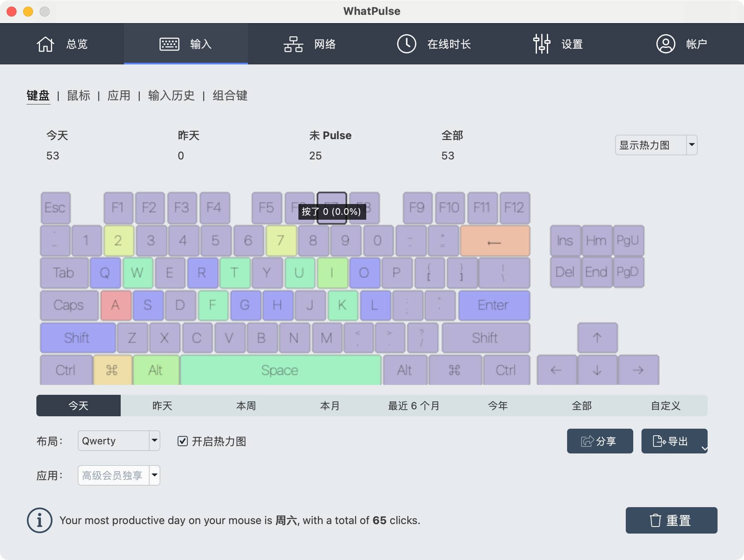The height and width of the screenshot is (560, 744).
Task: Click the yellow 2 key
Action: [x=119, y=241]
